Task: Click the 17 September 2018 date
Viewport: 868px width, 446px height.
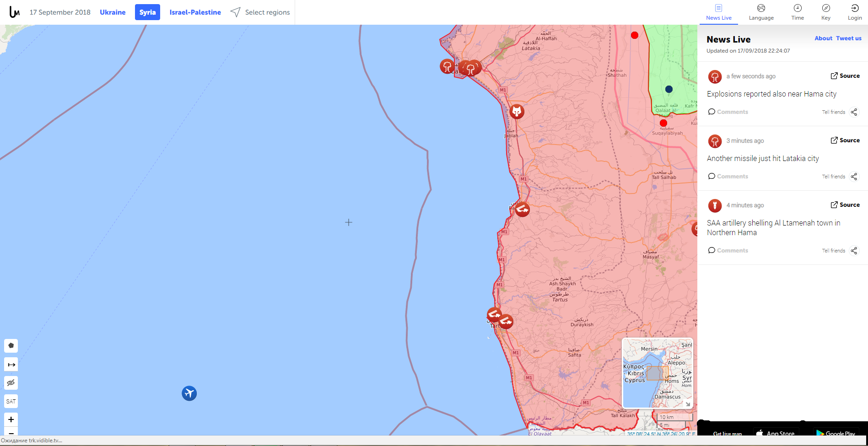Action: coord(60,12)
